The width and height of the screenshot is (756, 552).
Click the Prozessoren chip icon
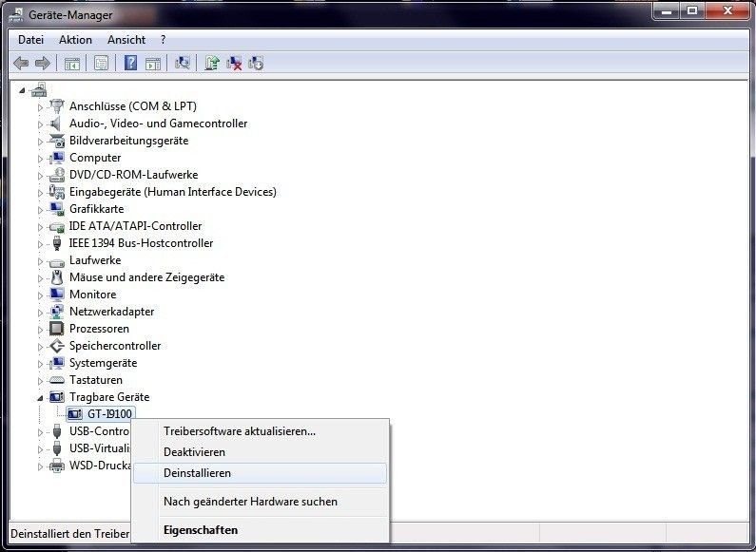click(57, 329)
